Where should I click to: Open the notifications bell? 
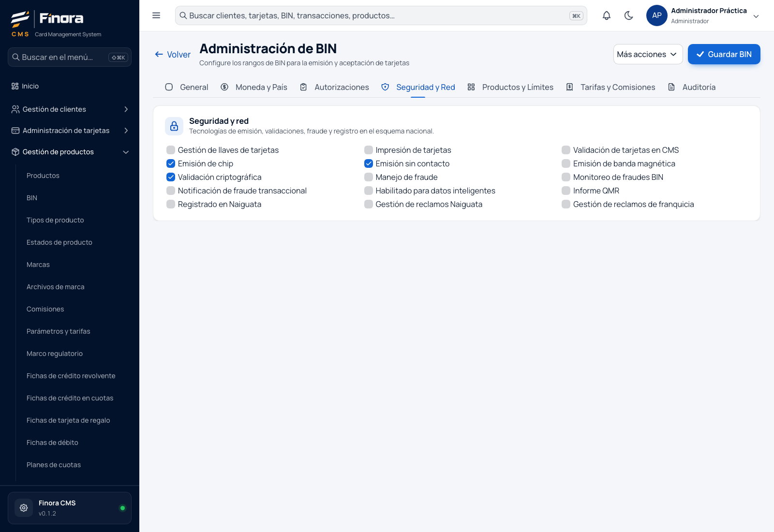(x=607, y=15)
